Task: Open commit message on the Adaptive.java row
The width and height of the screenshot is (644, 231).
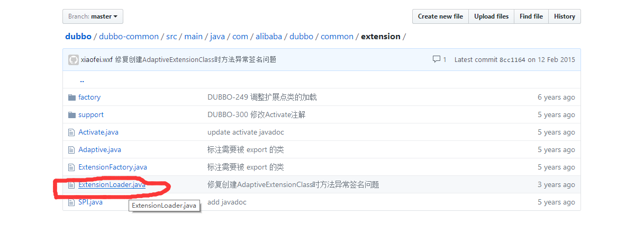Action: (x=246, y=150)
